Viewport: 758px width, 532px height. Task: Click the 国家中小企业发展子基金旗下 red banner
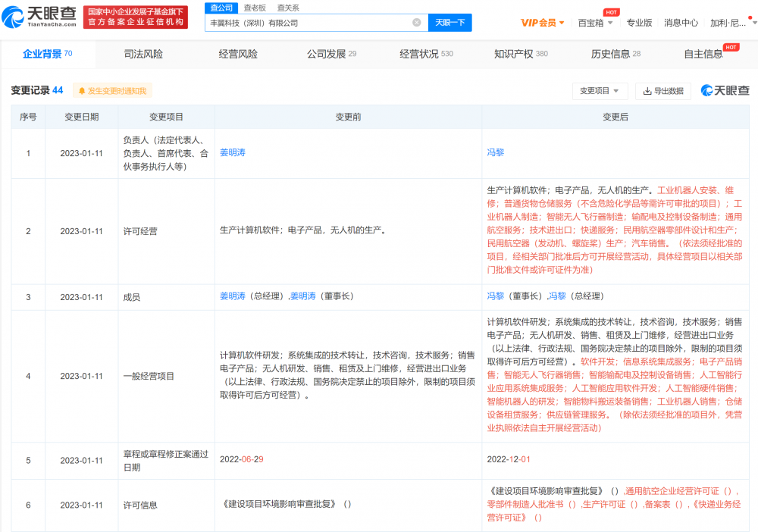(x=136, y=17)
